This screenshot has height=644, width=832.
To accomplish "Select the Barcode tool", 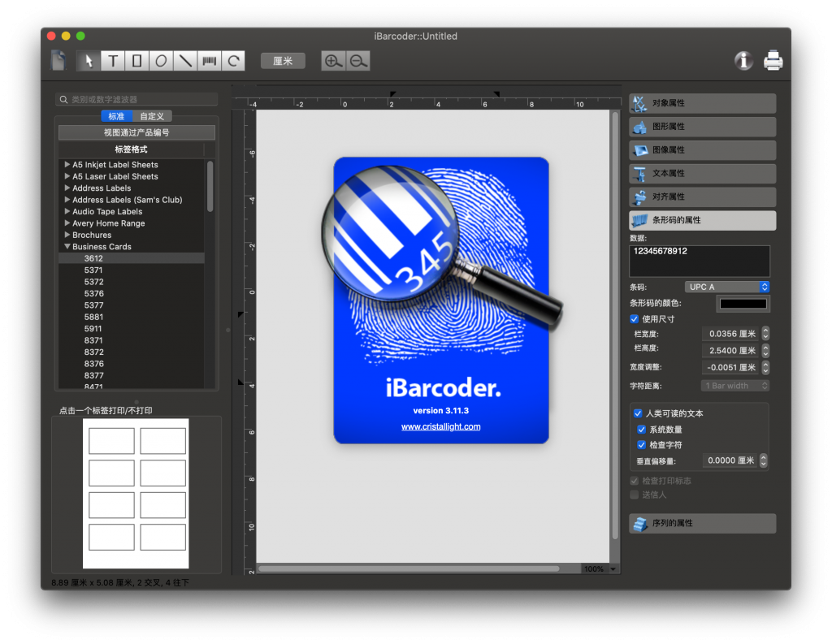I will pos(209,61).
